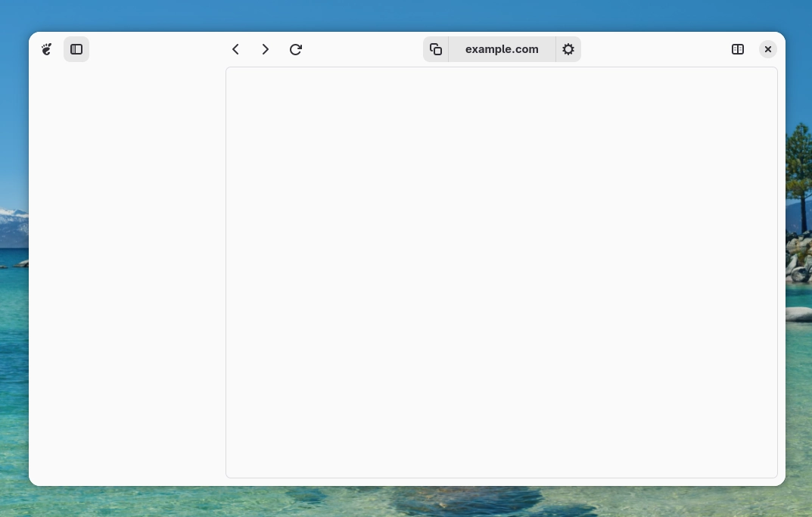812x517 pixels.
Task: Click the GNOME footprint icon
Action: [47, 49]
